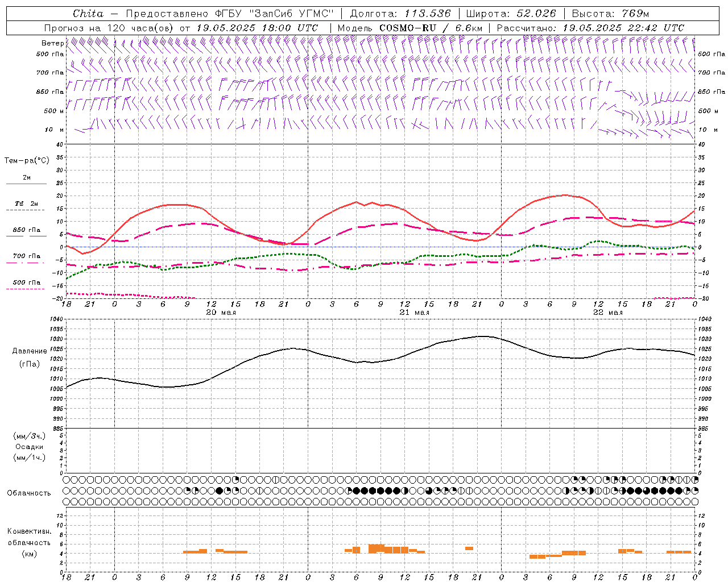Click the "850 гПа" temperature legend entry
Viewport: 728px width, 582px height.
click(27, 230)
